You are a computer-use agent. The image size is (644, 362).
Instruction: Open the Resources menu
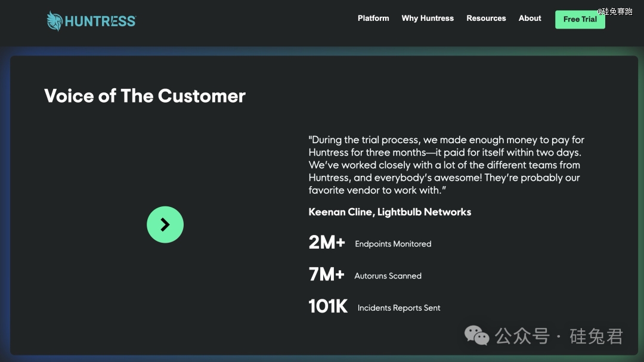click(x=486, y=18)
